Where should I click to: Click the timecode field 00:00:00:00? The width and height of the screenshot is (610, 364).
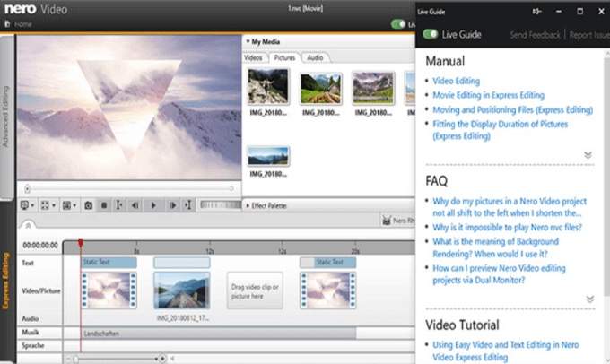point(40,246)
